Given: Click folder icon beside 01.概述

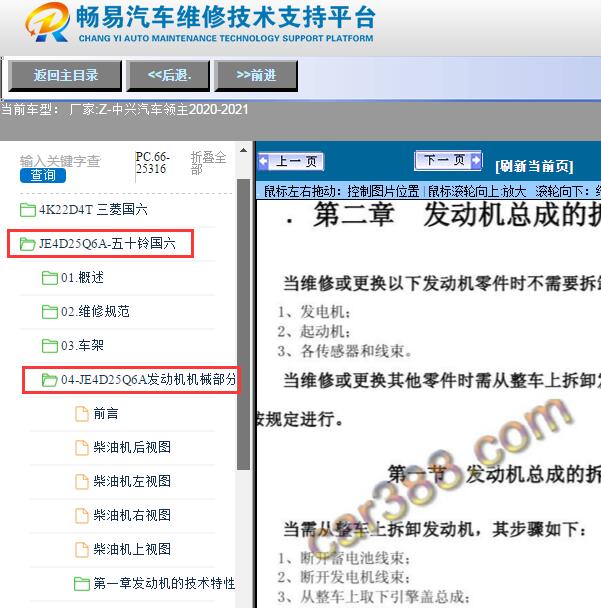Looking at the screenshot, I should pos(50,278).
